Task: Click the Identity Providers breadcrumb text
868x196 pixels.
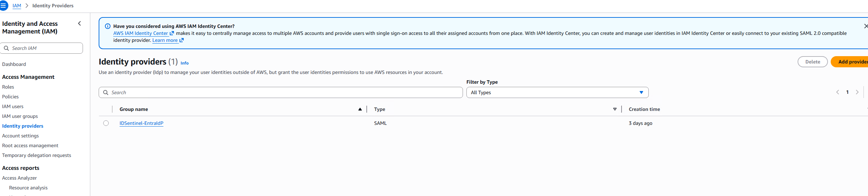Action: pos(53,6)
